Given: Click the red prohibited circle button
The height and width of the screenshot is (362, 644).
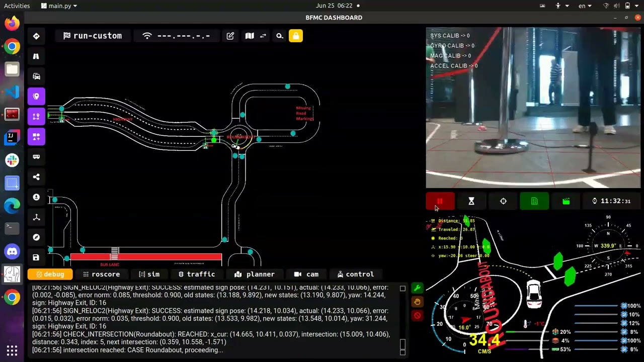Looking at the screenshot, I should [417, 315].
